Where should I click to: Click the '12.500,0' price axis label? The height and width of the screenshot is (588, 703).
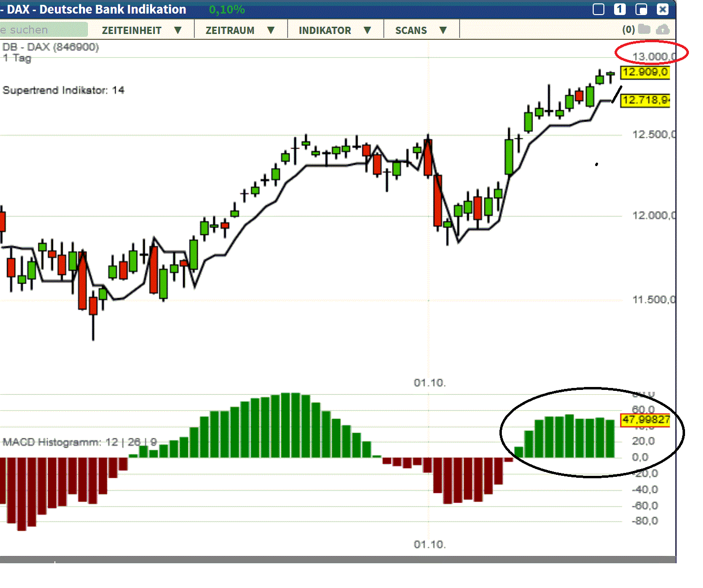654,134
